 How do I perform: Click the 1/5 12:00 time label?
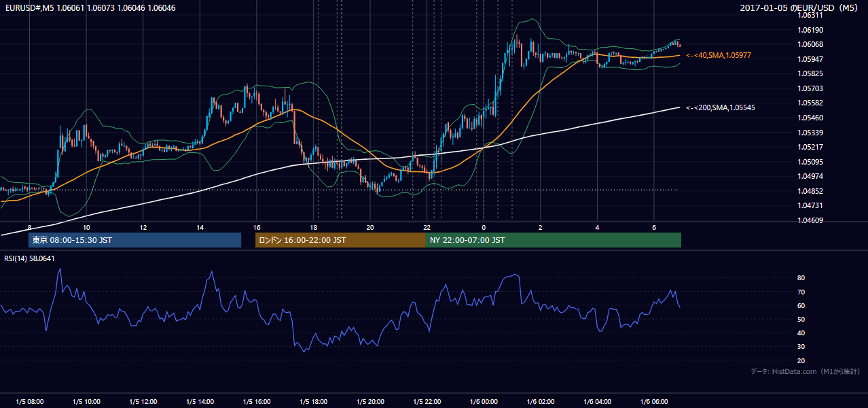[143, 402]
